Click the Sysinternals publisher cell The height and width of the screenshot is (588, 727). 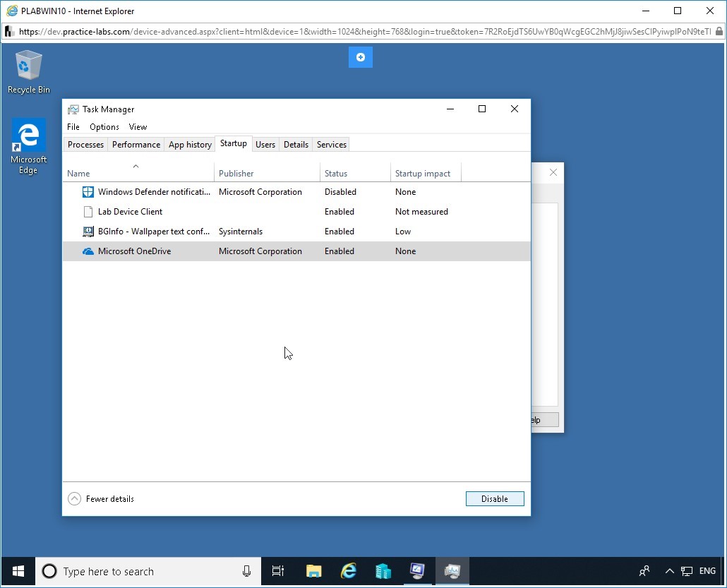tap(241, 232)
